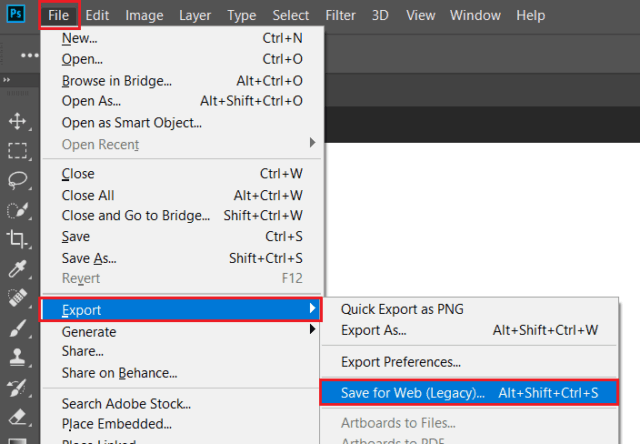Expand the toolbar with double-chevron icon
Viewport: 640px width, 444px height.
7,80
